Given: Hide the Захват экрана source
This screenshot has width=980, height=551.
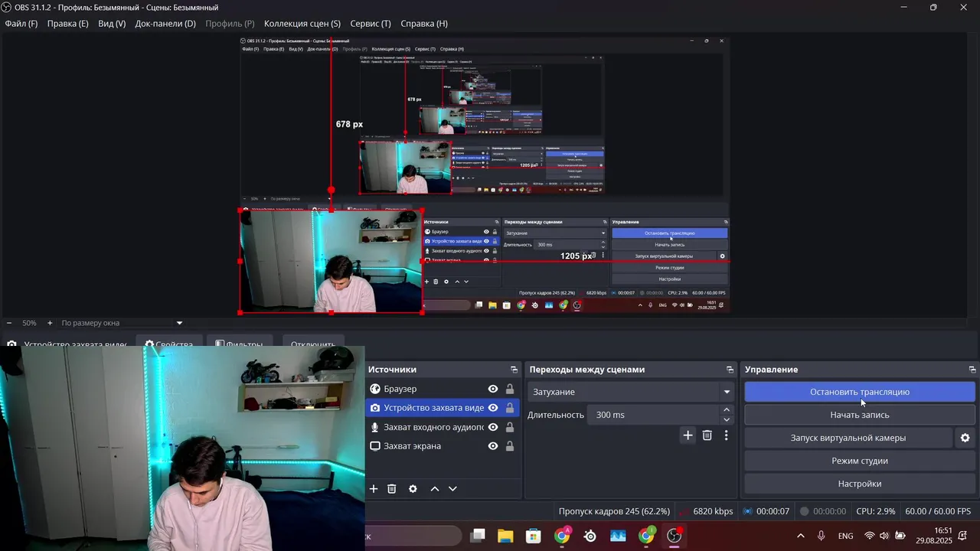Looking at the screenshot, I should pos(493,446).
